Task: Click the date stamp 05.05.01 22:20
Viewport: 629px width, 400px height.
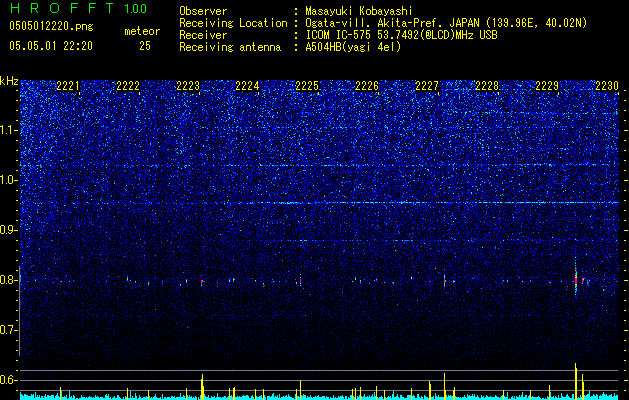Action: pos(51,46)
